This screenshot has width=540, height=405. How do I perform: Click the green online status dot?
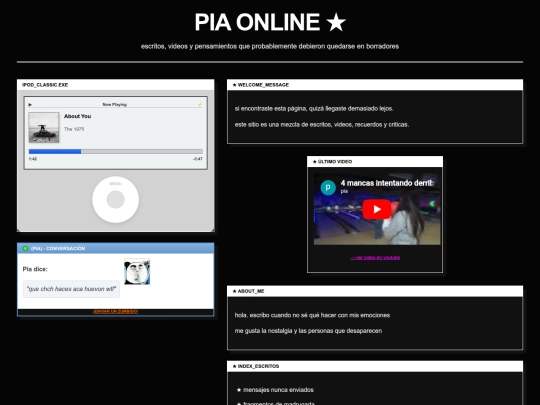[25, 248]
